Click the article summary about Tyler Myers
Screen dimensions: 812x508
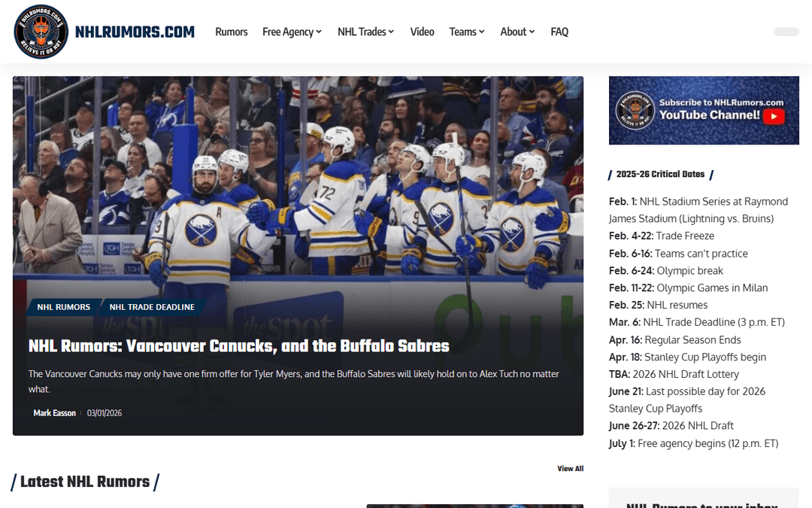point(294,381)
